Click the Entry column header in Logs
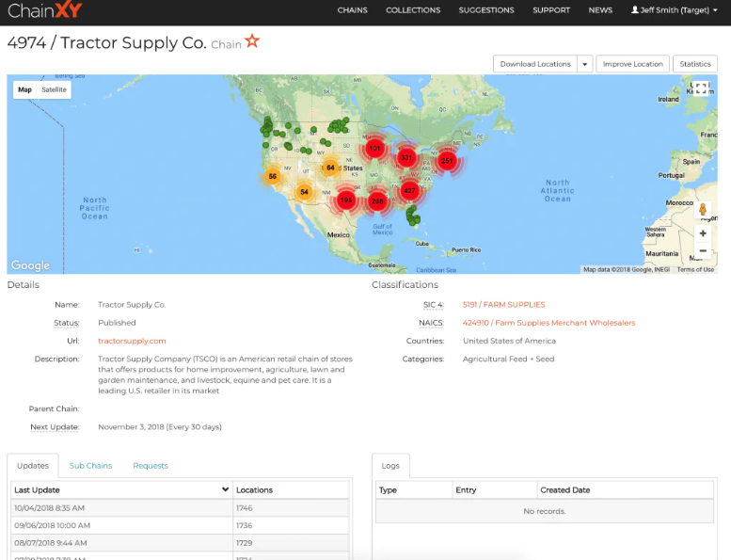The height and width of the screenshot is (560, 731). (495, 490)
